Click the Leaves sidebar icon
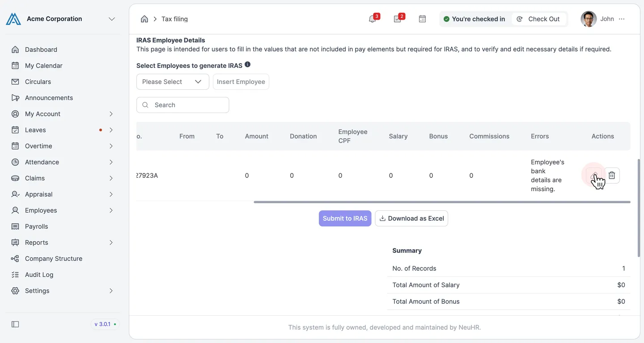The height and width of the screenshot is (343, 644). click(x=15, y=130)
